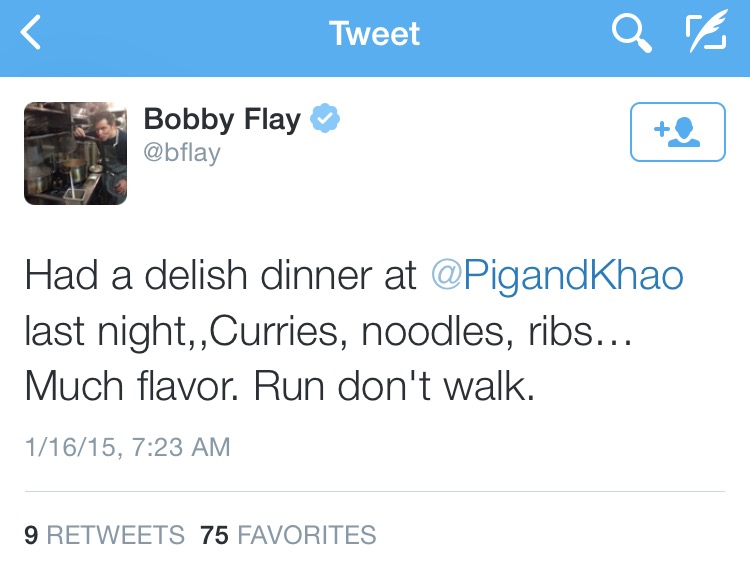The image size is (750, 575).
Task: Follow Bobby Flay using add-user button
Action: (677, 131)
